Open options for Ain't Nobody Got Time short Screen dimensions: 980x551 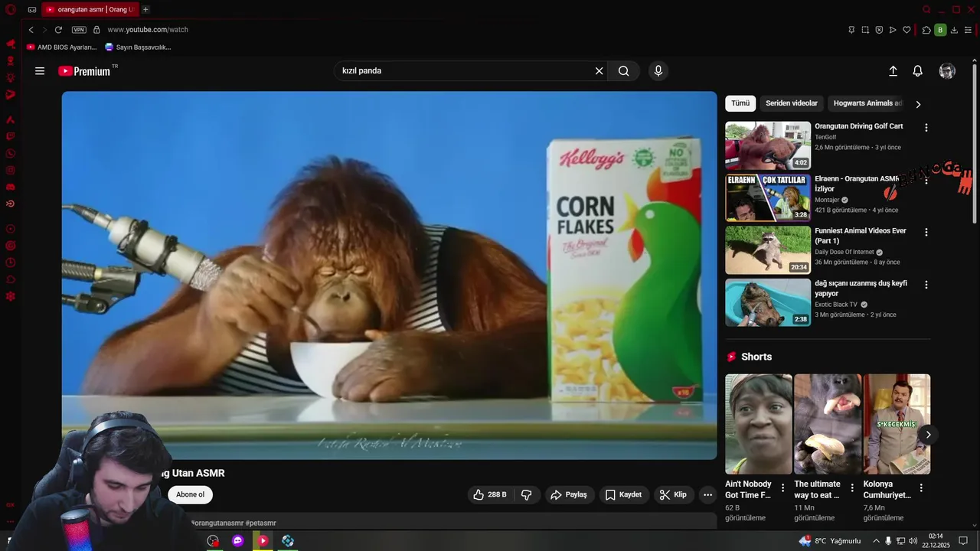coord(782,487)
